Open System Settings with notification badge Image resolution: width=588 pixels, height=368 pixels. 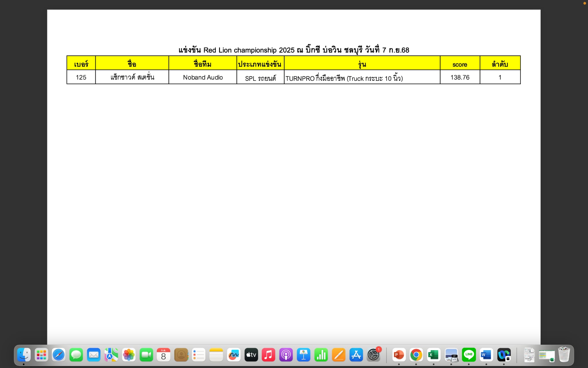pyautogui.click(x=373, y=355)
